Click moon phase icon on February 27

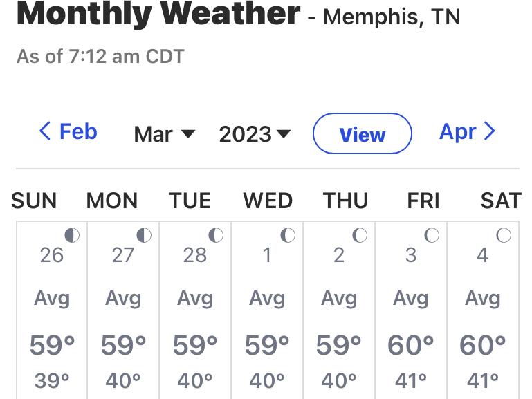[144, 235]
